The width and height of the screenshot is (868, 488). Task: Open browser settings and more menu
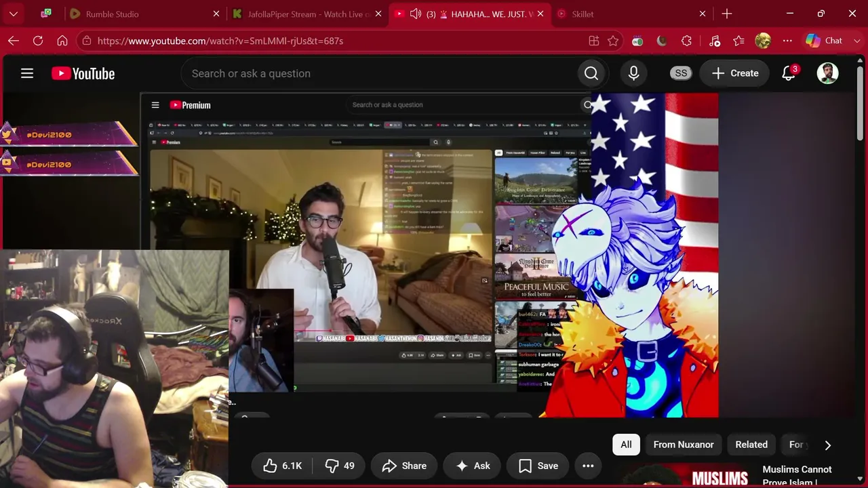787,41
